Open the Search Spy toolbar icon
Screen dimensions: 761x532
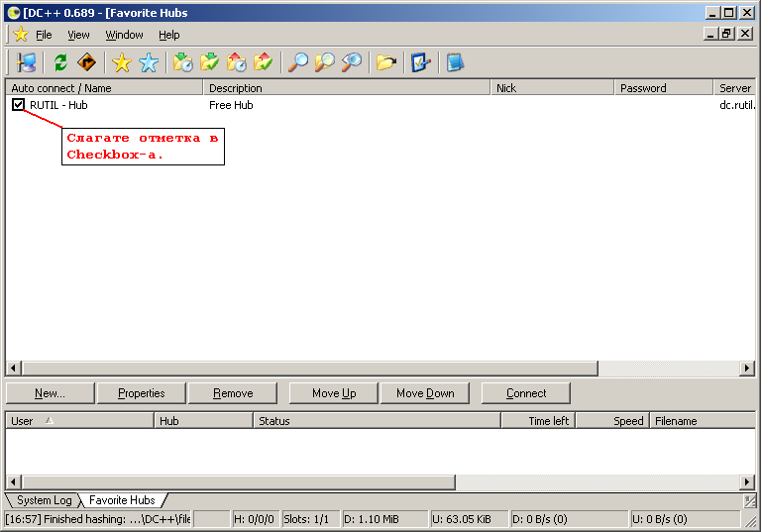click(x=352, y=62)
